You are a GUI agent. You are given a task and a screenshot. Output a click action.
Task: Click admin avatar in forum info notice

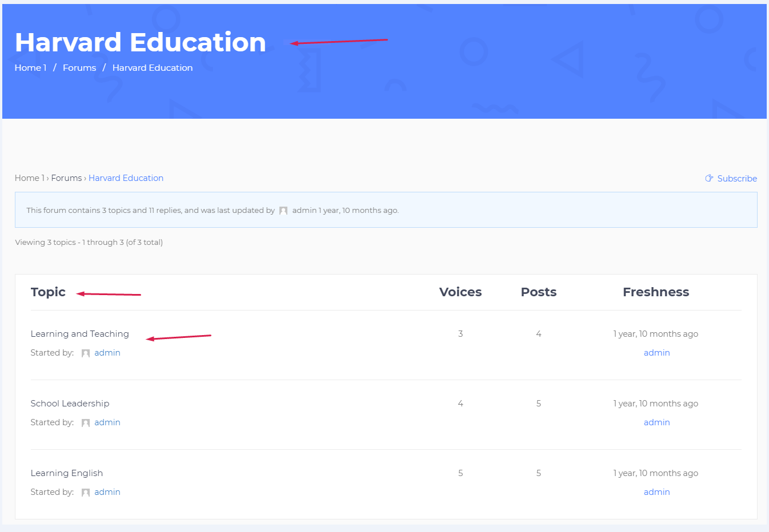pos(283,211)
